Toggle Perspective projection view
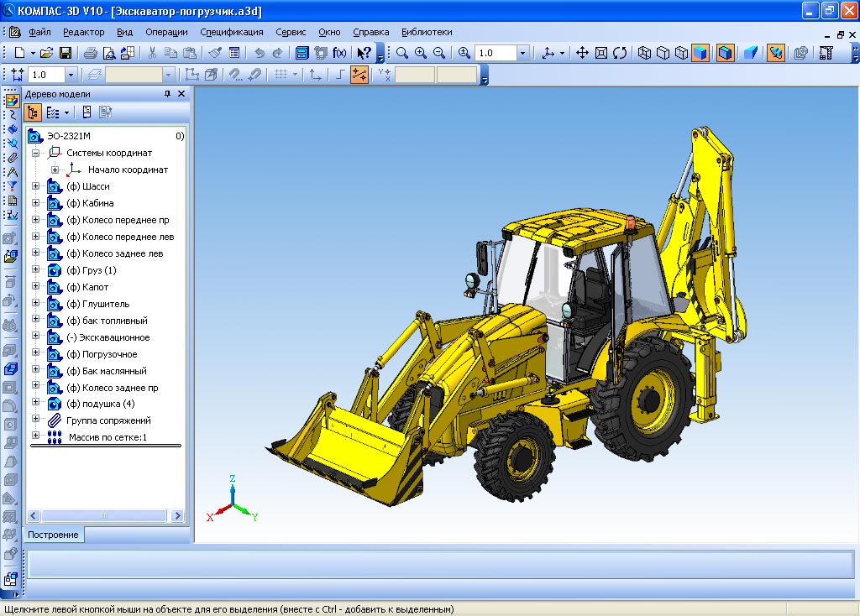Image resolution: width=860 pixels, height=616 pixels. (x=752, y=53)
